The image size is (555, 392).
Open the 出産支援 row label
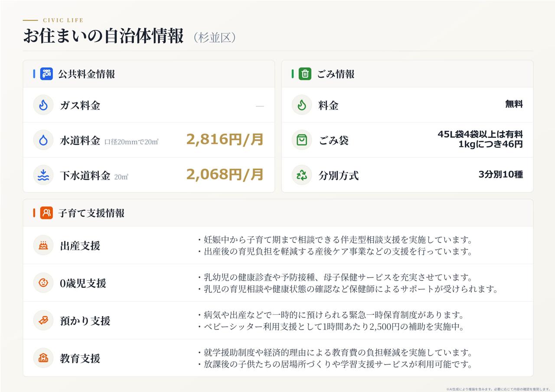(80, 246)
